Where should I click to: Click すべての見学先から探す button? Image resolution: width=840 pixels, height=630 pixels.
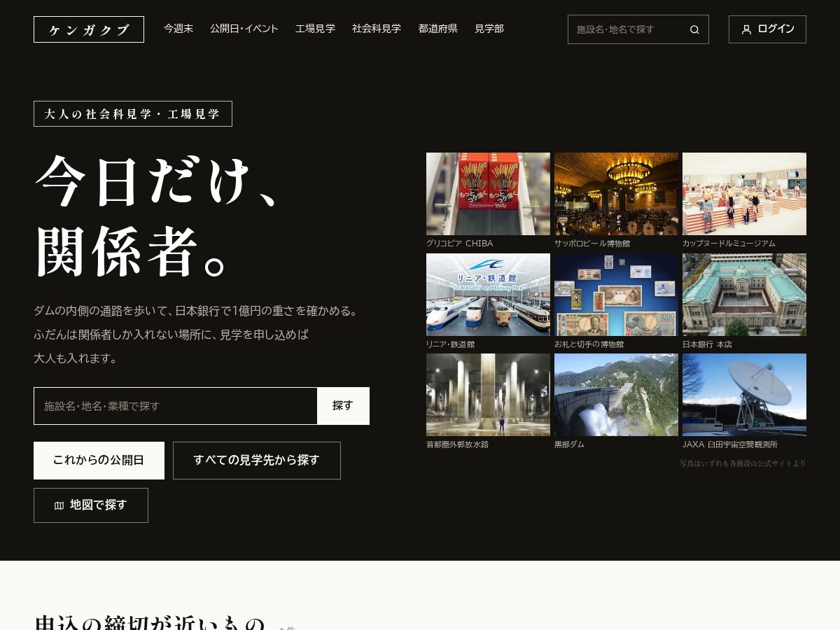click(x=257, y=461)
